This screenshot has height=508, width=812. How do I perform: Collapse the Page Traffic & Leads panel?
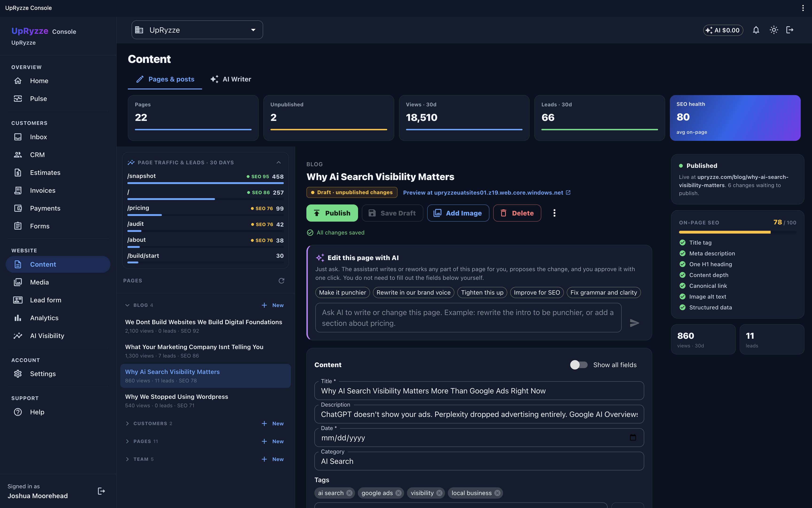click(278, 162)
